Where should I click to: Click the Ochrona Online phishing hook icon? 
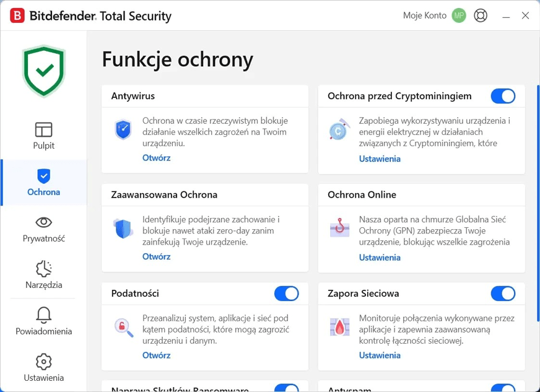pos(339,227)
